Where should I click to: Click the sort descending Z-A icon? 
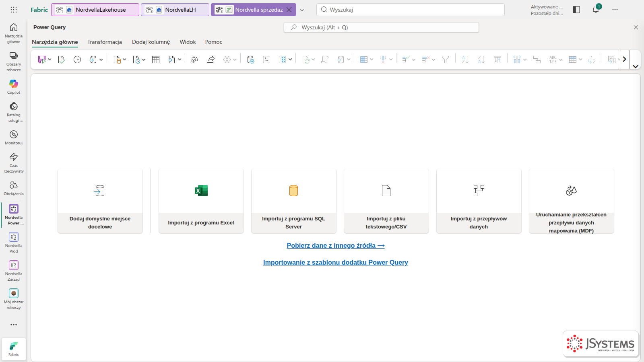tap(481, 60)
